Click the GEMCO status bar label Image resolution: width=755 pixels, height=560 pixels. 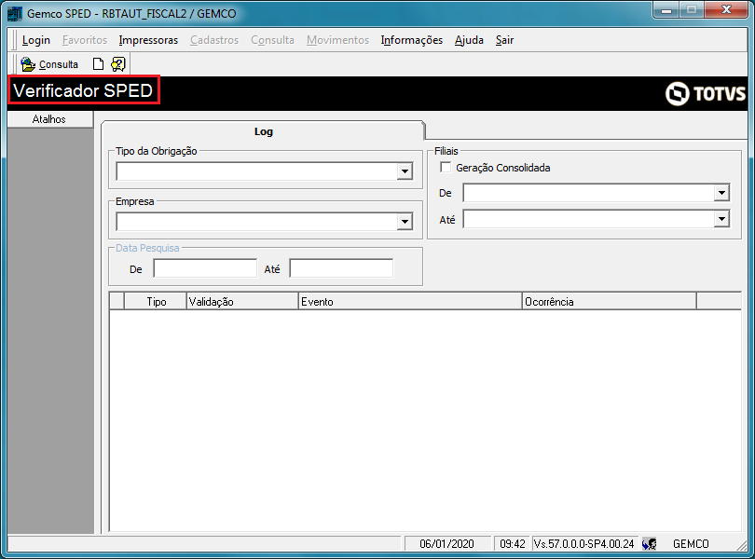[691, 544]
